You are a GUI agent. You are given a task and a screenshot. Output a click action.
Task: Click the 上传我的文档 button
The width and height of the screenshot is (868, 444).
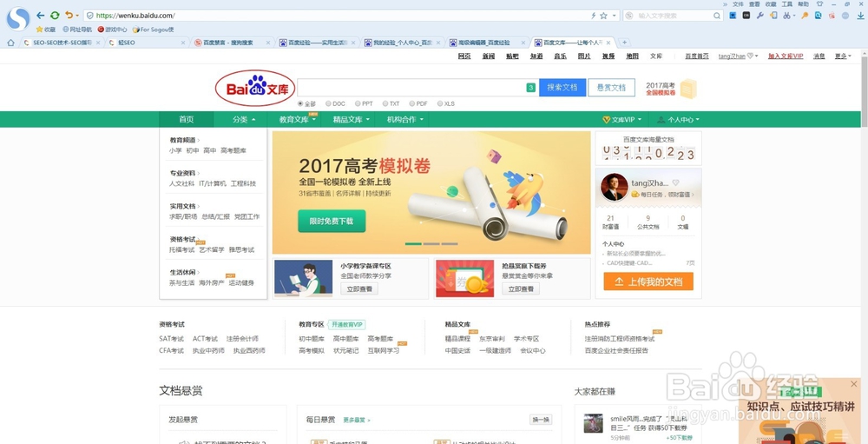(x=648, y=282)
